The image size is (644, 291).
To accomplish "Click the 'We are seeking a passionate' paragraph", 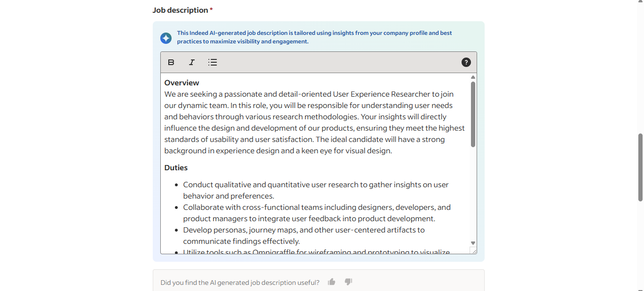I will pos(314,123).
